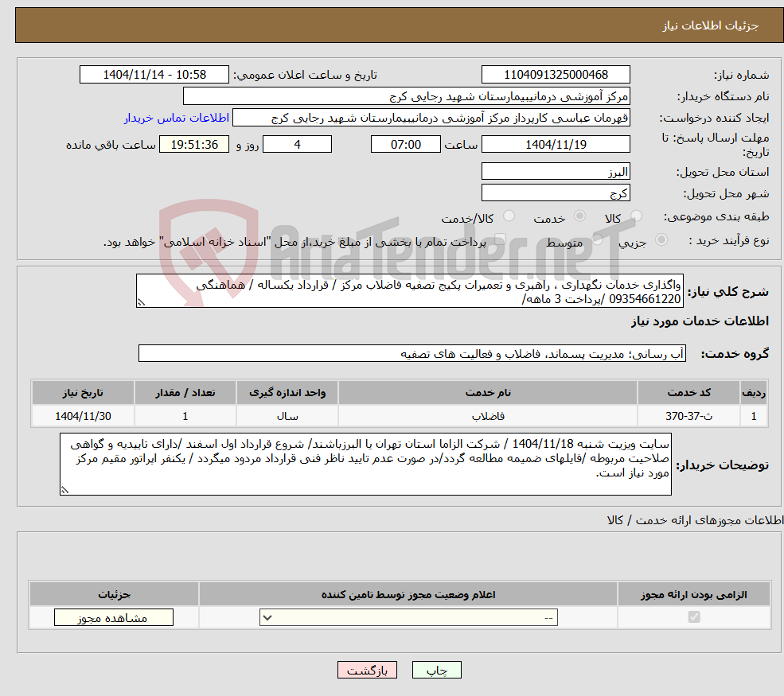The width and height of the screenshot is (784, 696).
Task: Click the ردیف column header
Action: (754, 393)
